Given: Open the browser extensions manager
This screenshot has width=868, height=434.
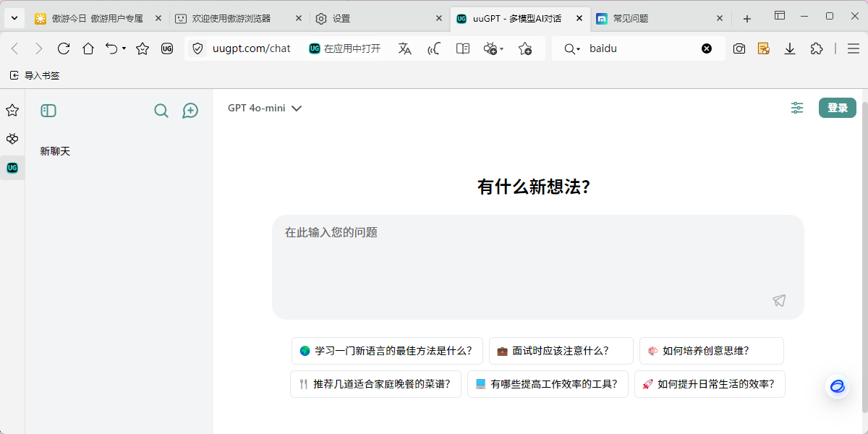Looking at the screenshot, I should point(817,48).
